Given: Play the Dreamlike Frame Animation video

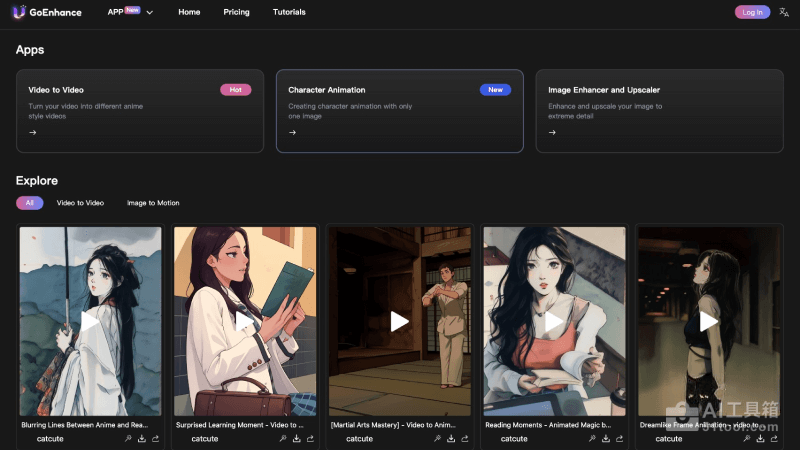Looking at the screenshot, I should [709, 321].
